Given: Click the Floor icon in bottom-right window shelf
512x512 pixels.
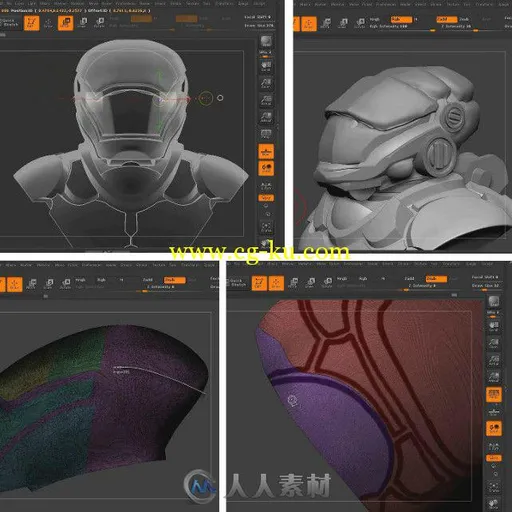Looking at the screenshot, I should click(x=494, y=412).
